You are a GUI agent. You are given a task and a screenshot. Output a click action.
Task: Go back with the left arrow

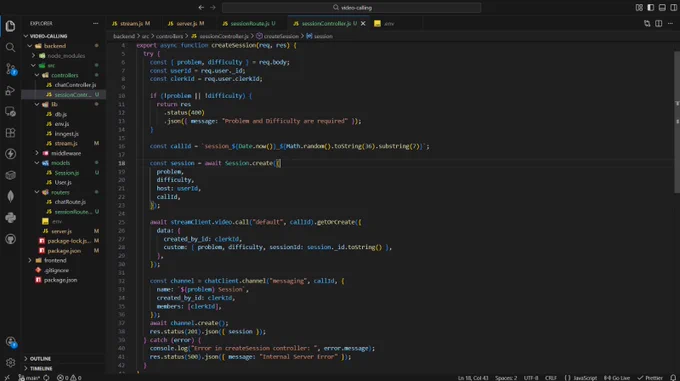click(201, 7)
